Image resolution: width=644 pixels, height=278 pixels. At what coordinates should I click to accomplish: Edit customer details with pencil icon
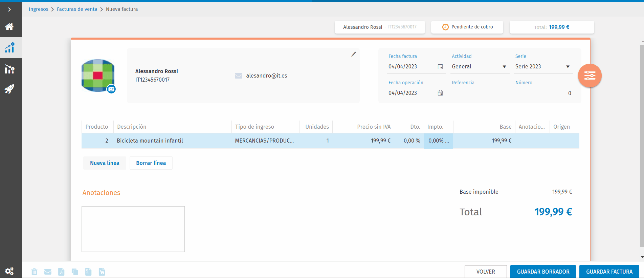click(354, 54)
